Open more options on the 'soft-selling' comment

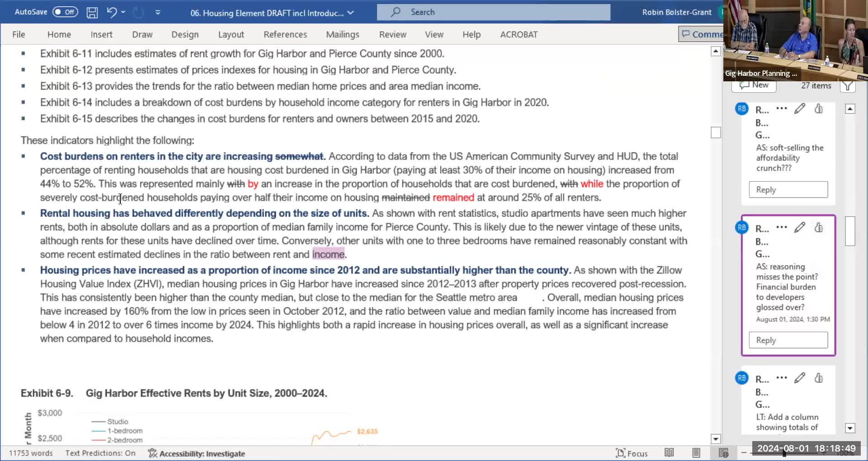coord(782,108)
